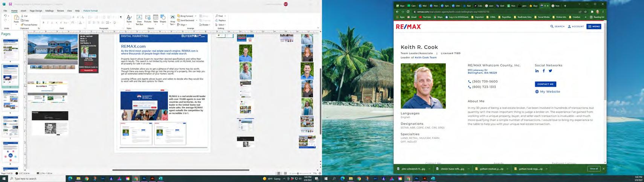Open the Wrap Text dropdown
The height and width of the screenshot is (182, 644).
pyautogui.click(x=172, y=20)
